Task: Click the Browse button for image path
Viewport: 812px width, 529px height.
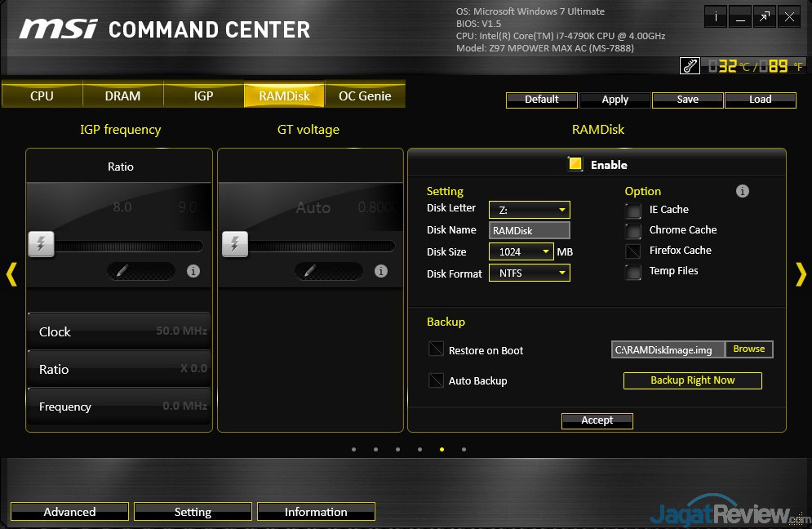Action: (x=748, y=349)
